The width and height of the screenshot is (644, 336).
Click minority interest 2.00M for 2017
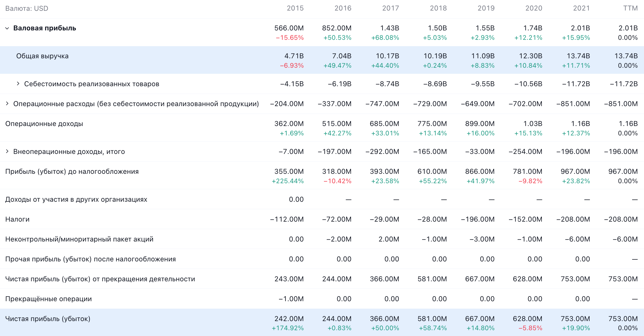pyautogui.click(x=389, y=239)
